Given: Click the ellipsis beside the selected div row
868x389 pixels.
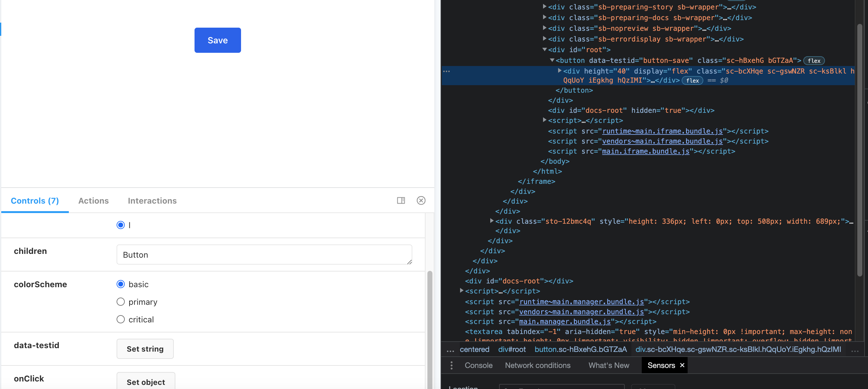Looking at the screenshot, I should click(x=447, y=71).
